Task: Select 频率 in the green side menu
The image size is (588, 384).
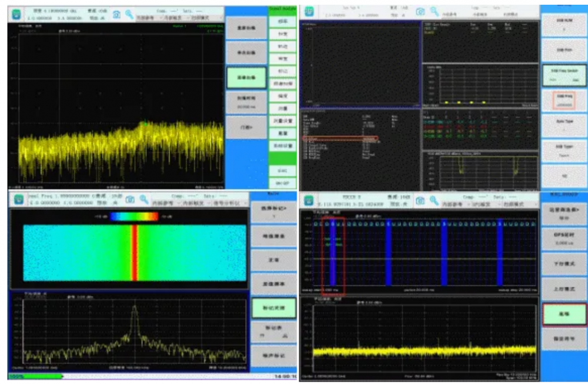Action: click(282, 22)
